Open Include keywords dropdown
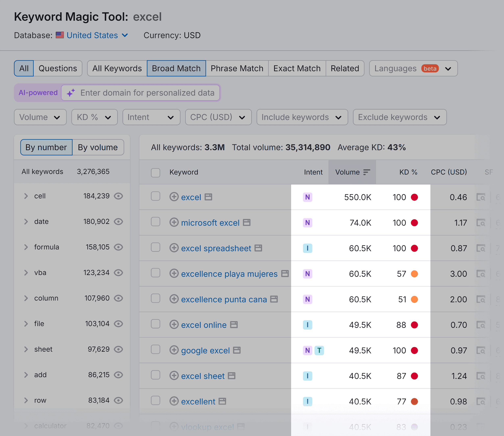 tap(302, 117)
